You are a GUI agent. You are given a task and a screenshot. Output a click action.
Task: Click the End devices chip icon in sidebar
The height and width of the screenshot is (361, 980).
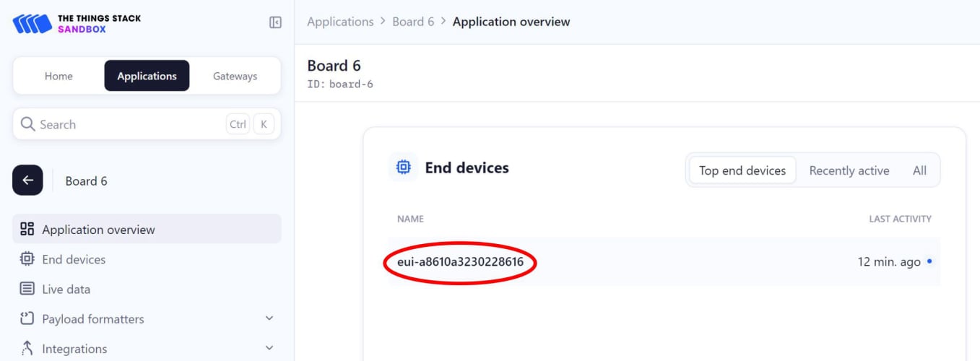point(27,259)
